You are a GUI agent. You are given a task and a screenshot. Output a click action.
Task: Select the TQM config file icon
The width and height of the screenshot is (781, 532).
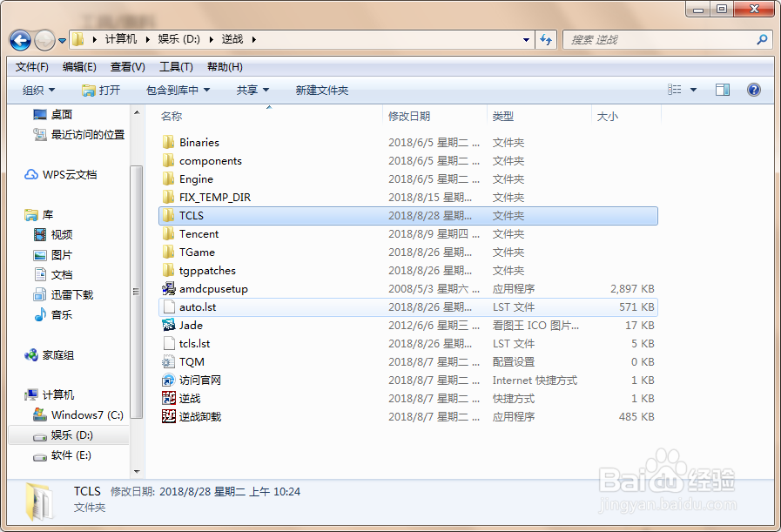[168, 361]
